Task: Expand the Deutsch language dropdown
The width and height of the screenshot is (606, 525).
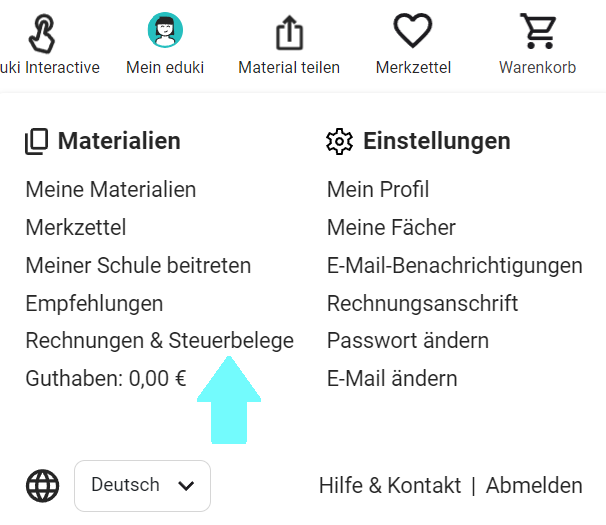Action: pyautogui.click(x=142, y=486)
